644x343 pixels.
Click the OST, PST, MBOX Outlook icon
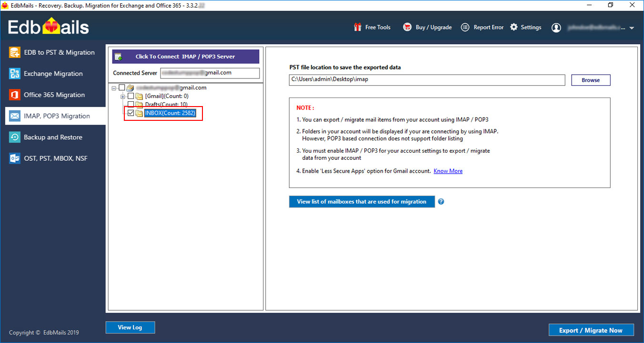tap(15, 158)
